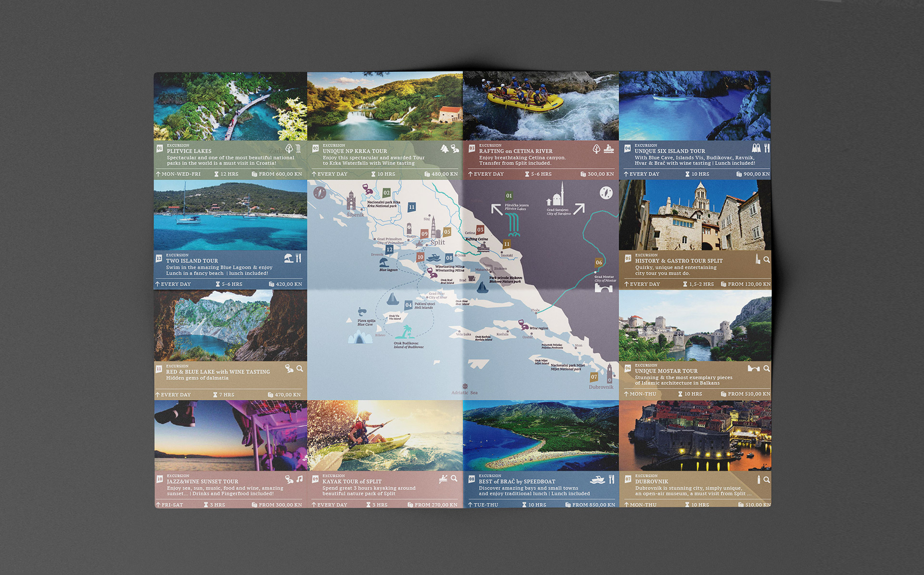This screenshot has width=924, height=575.
Task: Click the speedboat icon on Best of Brač card
Action: click(597, 480)
